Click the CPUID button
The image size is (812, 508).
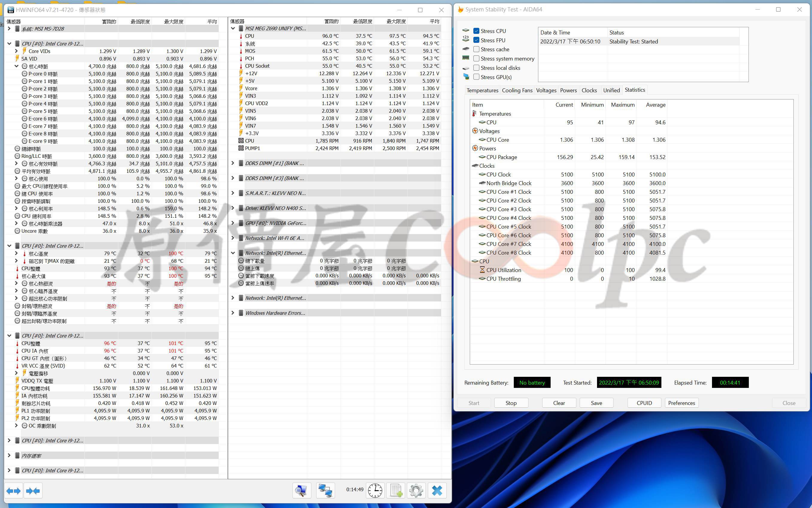[644, 403]
